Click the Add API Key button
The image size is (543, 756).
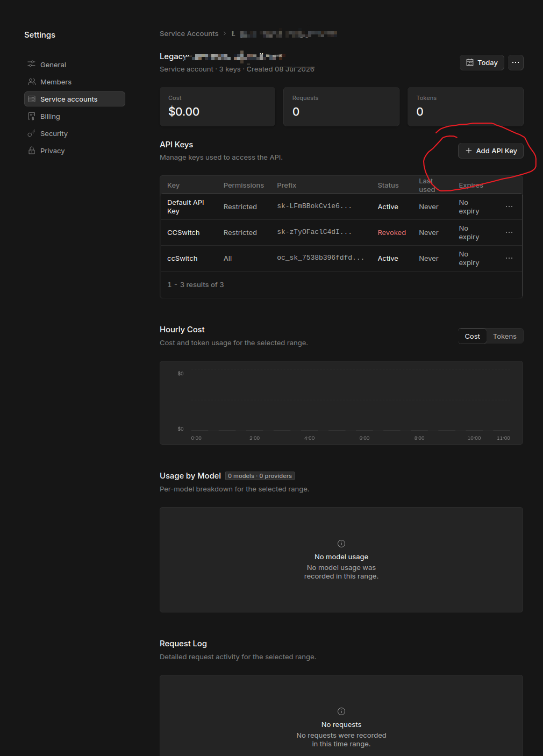(x=491, y=151)
